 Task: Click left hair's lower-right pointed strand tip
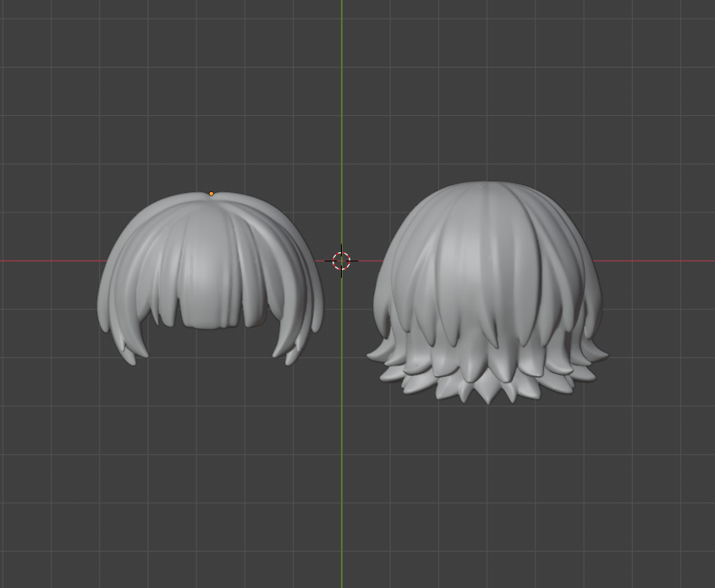pos(289,360)
